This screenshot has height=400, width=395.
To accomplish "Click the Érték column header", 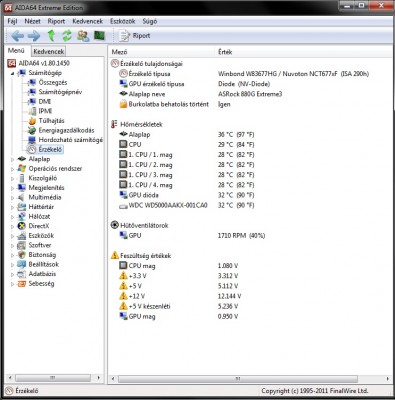I will tap(304, 52).
